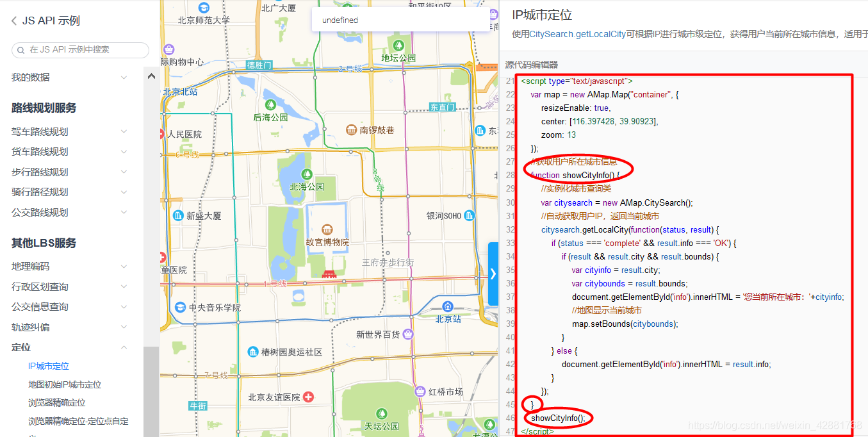
Task: Click the 红桥市场 shopping icon on map
Action: tap(420, 391)
